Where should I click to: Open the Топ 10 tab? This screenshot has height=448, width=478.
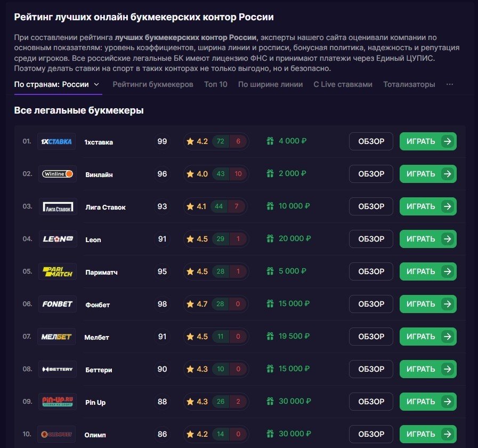coord(215,85)
